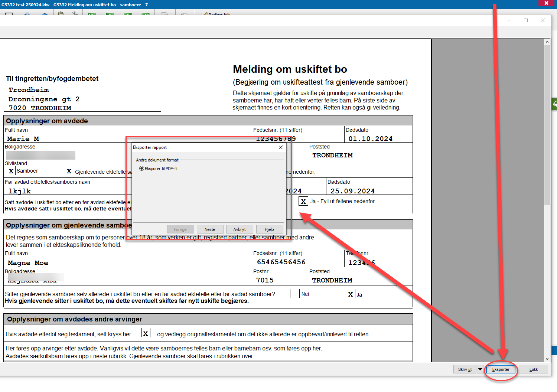Click the text '7020 TRONDHEIM'
The image size is (557, 392).
pyautogui.click(x=40, y=108)
